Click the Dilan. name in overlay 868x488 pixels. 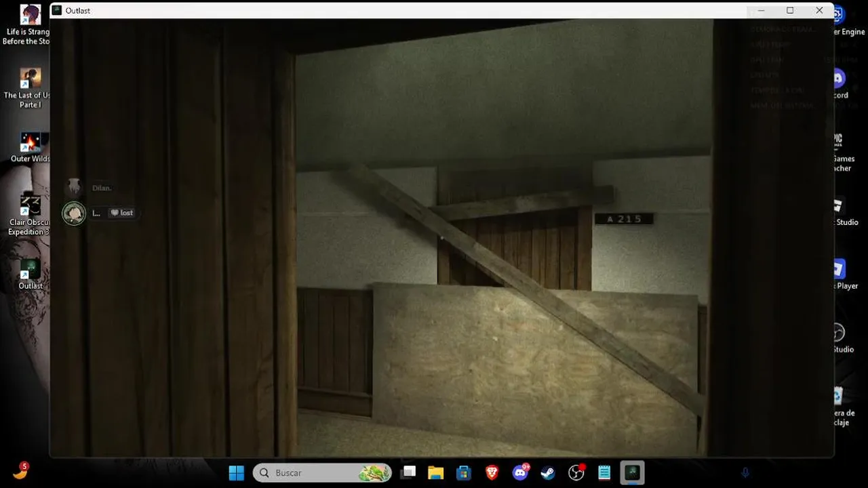(x=102, y=188)
